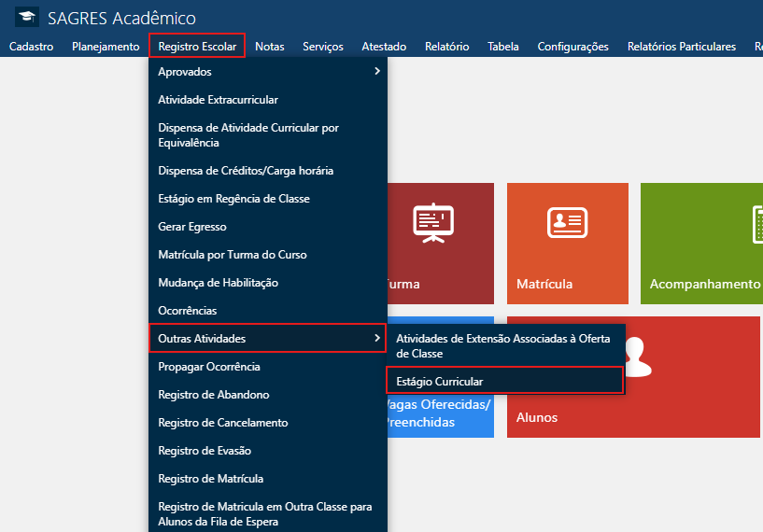Expand the Aprovados submenu arrow
Image resolution: width=763 pixels, height=532 pixels.
click(x=377, y=72)
